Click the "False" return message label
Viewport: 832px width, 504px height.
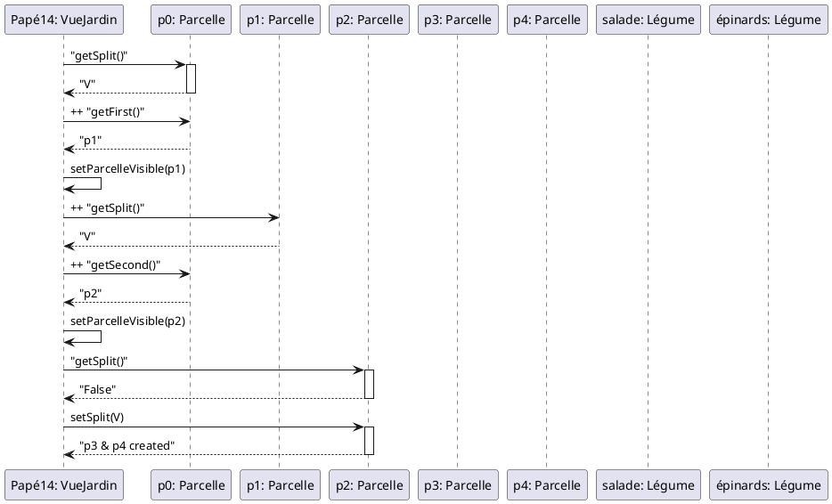point(97,390)
